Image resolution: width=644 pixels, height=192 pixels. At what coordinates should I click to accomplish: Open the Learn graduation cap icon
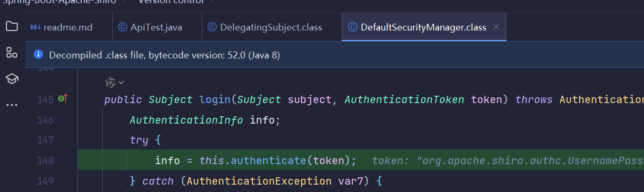click(x=12, y=79)
